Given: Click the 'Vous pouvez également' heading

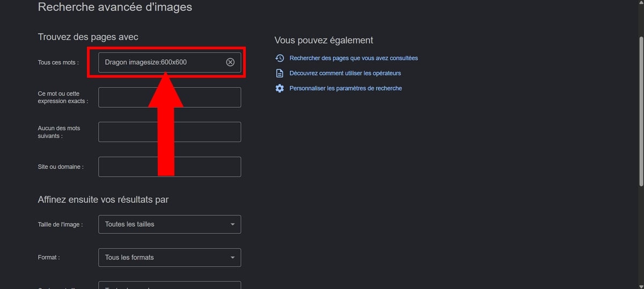Looking at the screenshot, I should [x=324, y=40].
